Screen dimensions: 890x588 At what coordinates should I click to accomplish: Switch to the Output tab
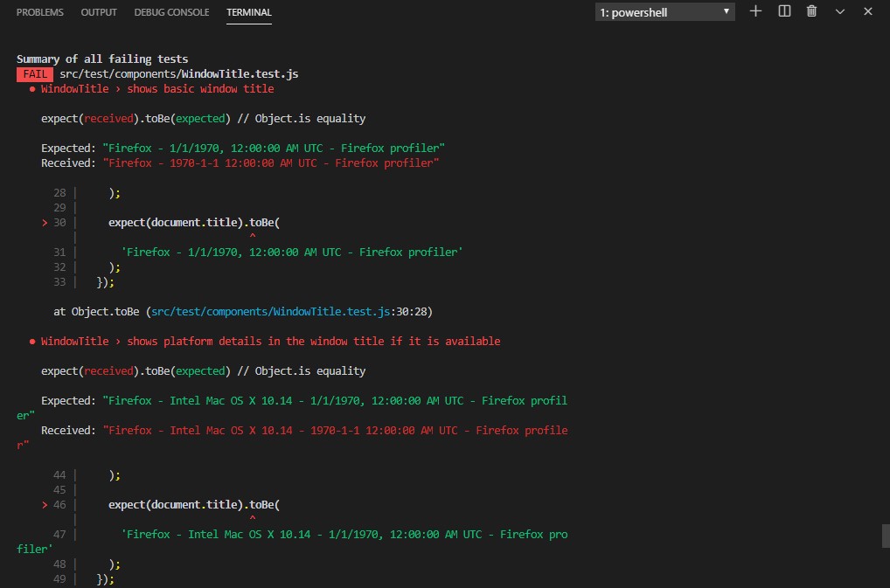coord(99,12)
